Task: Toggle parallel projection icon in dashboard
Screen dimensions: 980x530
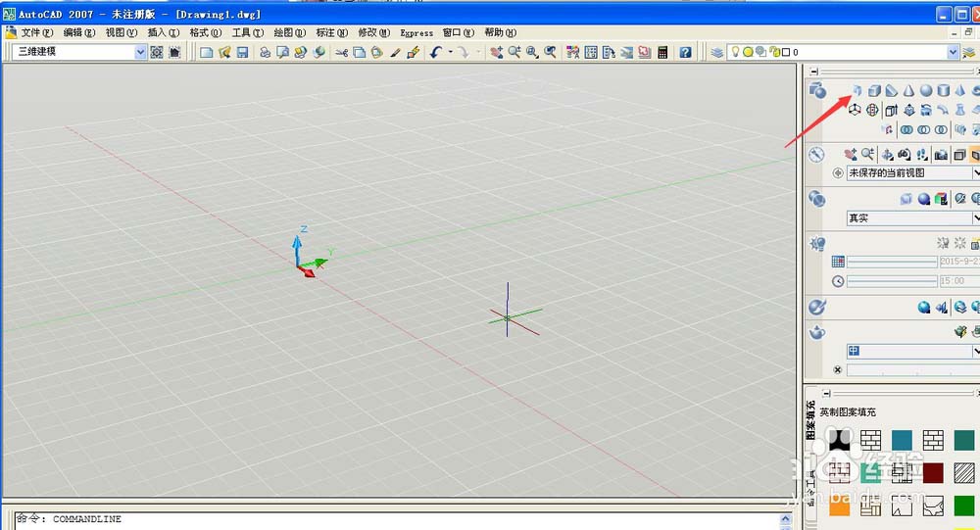Action: coord(959,154)
